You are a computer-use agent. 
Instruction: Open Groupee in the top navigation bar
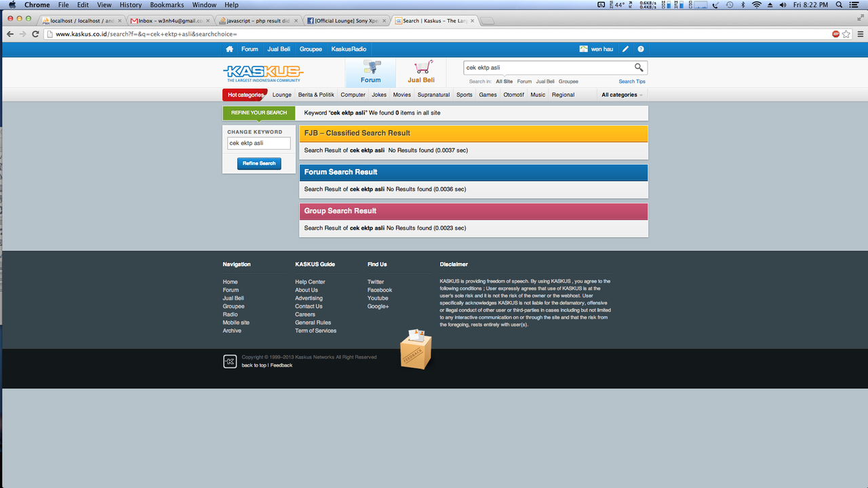[311, 49]
